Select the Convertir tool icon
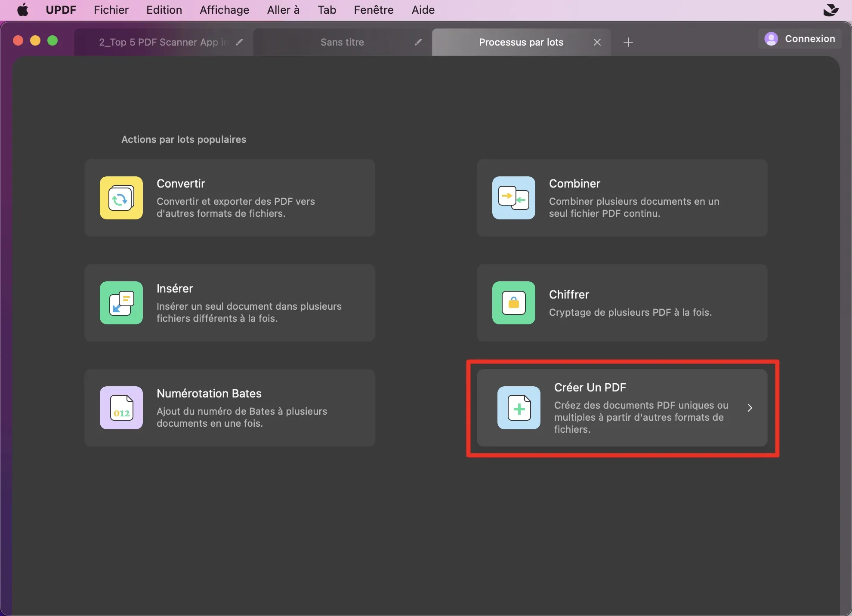The width and height of the screenshot is (852, 616). click(x=121, y=198)
